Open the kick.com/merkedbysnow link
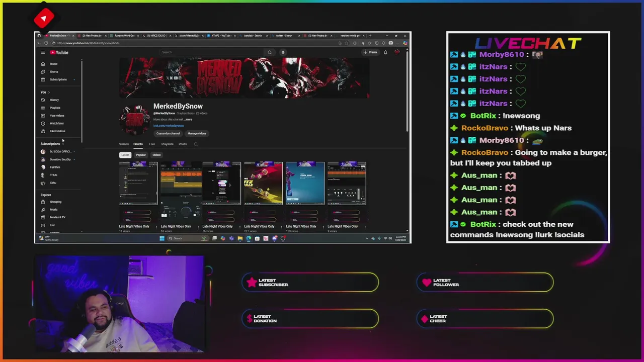Viewport: 644px width, 362px height. pyautogui.click(x=169, y=126)
